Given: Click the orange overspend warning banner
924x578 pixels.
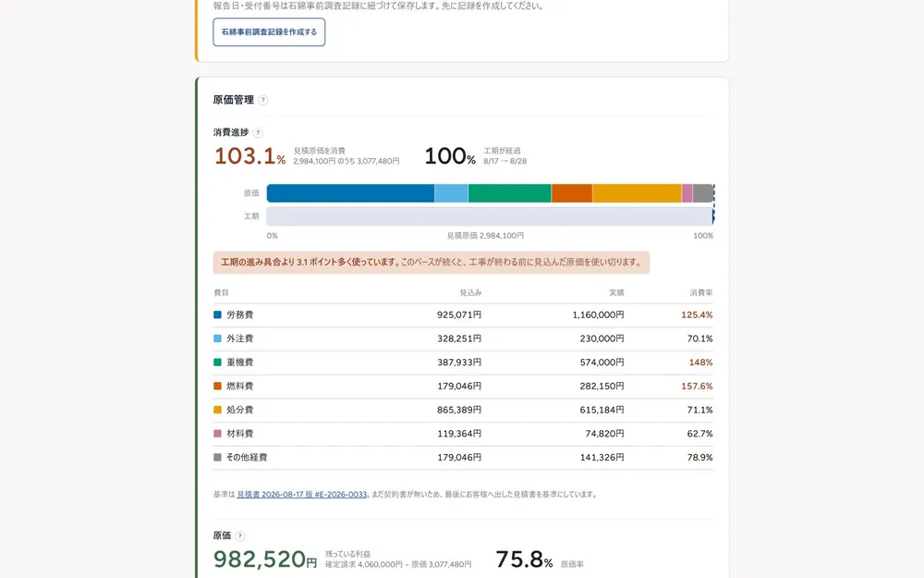Looking at the screenshot, I should 432,263.
